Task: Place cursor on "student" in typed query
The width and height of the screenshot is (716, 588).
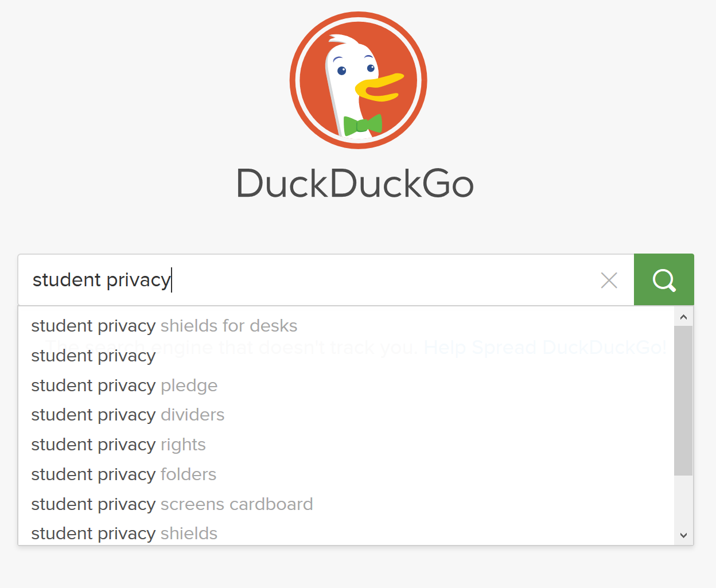Action: (x=67, y=280)
